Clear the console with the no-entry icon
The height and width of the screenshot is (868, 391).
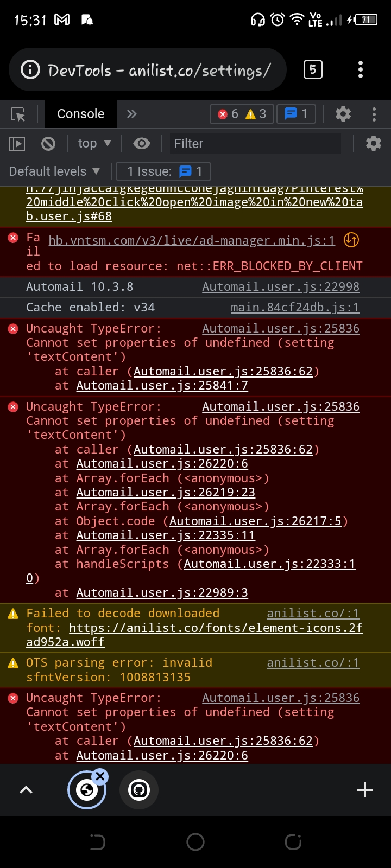click(48, 143)
